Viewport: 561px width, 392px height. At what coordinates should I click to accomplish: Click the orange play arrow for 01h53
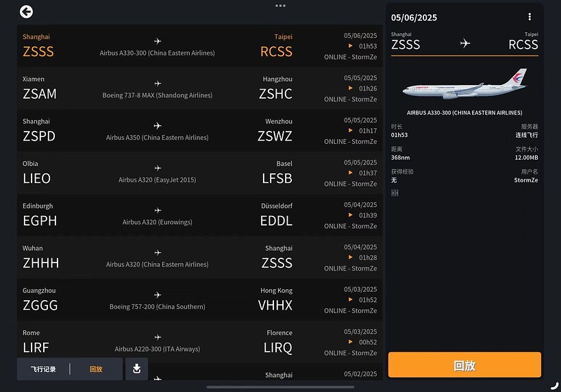(x=351, y=46)
